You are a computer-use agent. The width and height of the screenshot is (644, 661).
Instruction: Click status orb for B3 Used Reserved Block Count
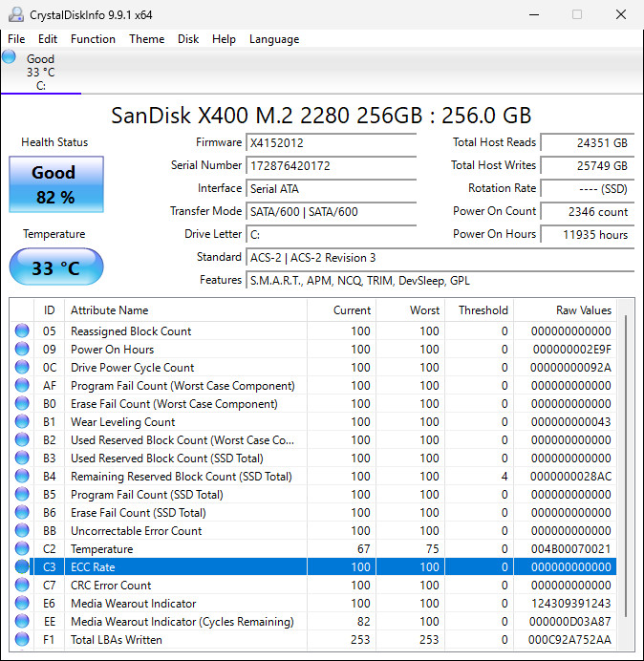pyautogui.click(x=22, y=458)
